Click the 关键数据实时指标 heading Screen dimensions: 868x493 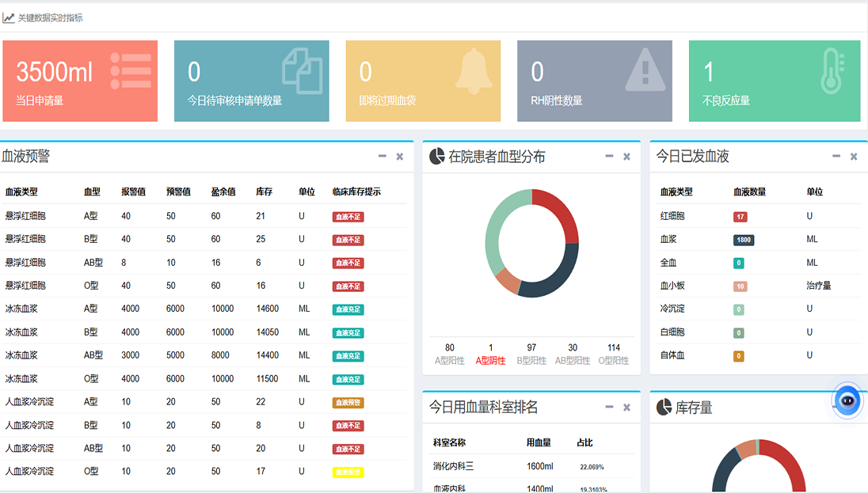click(x=50, y=17)
